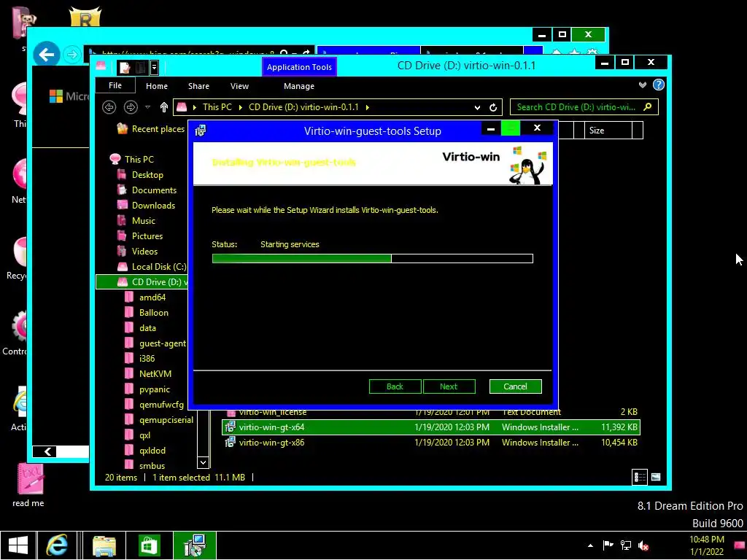Launch Internet Explorer from taskbar
This screenshot has width=747, height=560.
[x=57, y=545]
